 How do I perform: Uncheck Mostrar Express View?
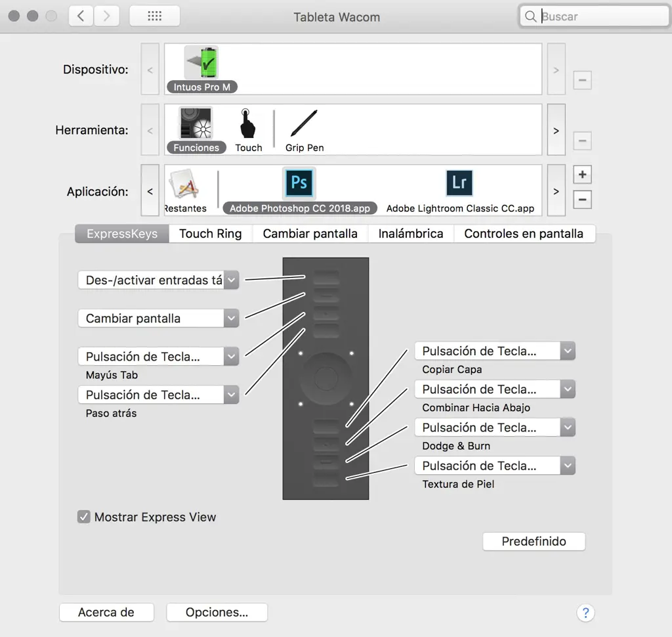[x=83, y=517]
